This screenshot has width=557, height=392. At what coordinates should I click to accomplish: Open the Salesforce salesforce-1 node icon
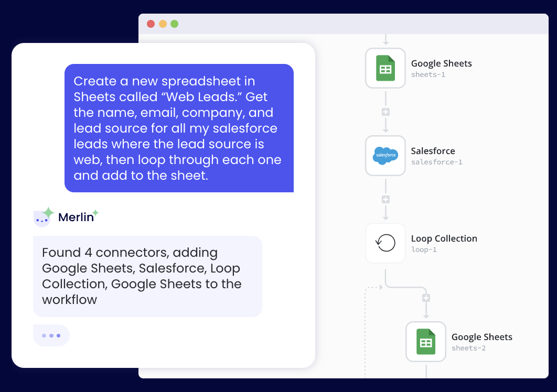tap(385, 156)
